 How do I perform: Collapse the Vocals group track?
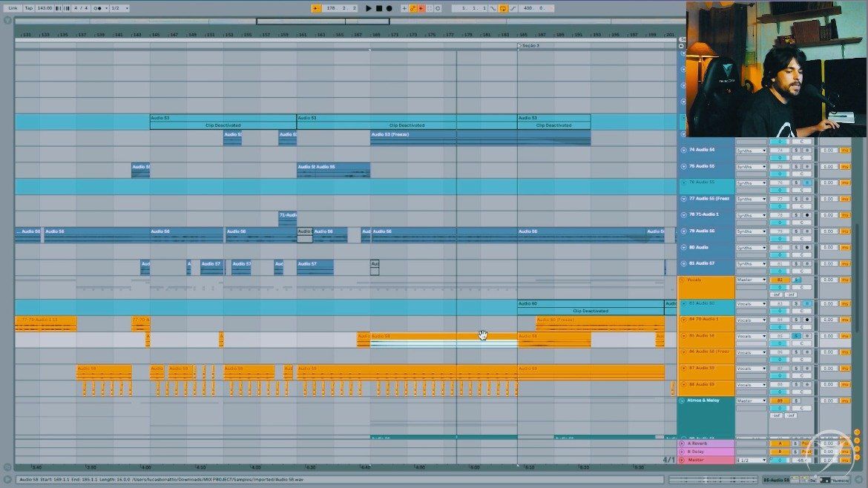(x=682, y=280)
